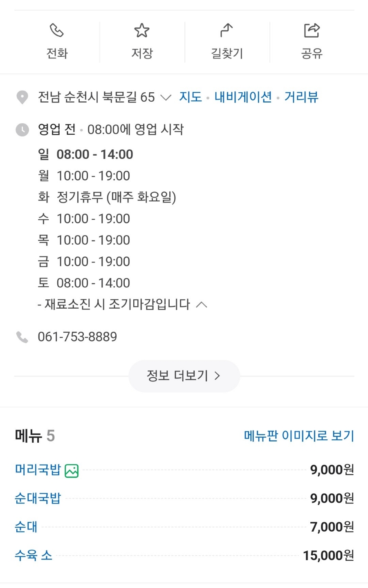Image resolution: width=368 pixels, height=588 pixels.
Task: View photo icon next to 머리국밥
Action: [72, 471]
